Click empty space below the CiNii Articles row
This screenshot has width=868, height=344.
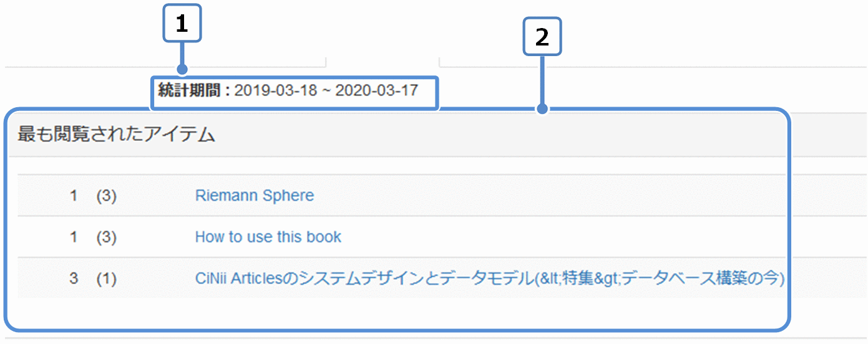tap(399, 312)
